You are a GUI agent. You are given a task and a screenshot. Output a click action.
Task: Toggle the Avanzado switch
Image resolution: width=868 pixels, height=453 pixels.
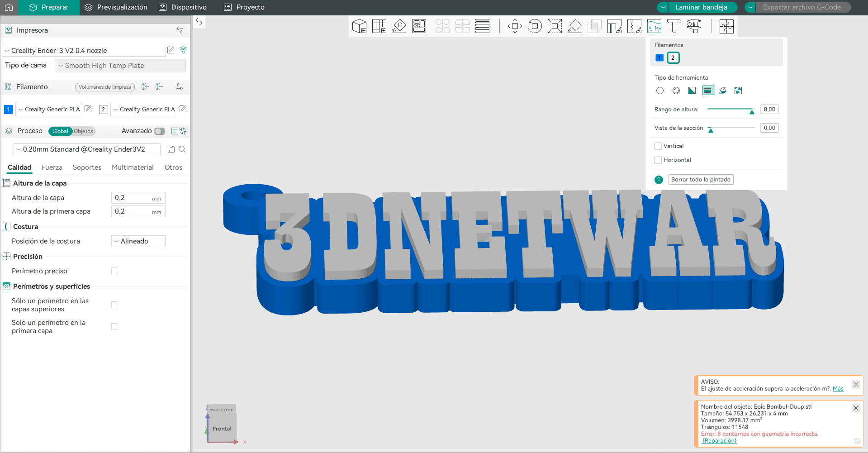point(159,131)
